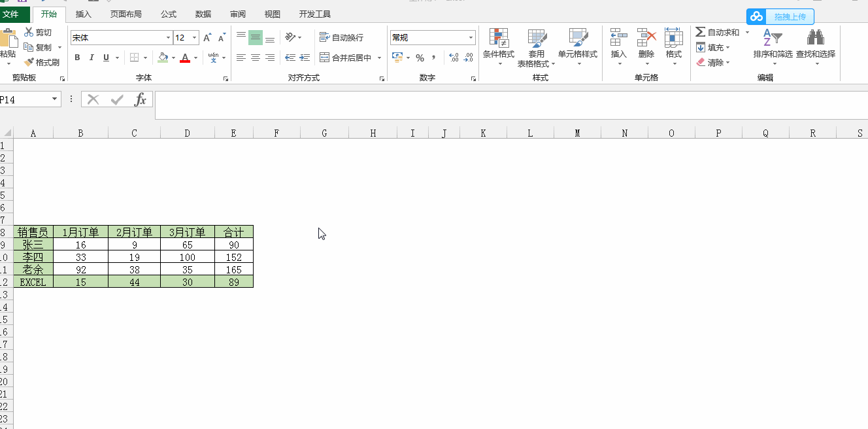
Task: Center text horizontally
Action: coord(256,58)
